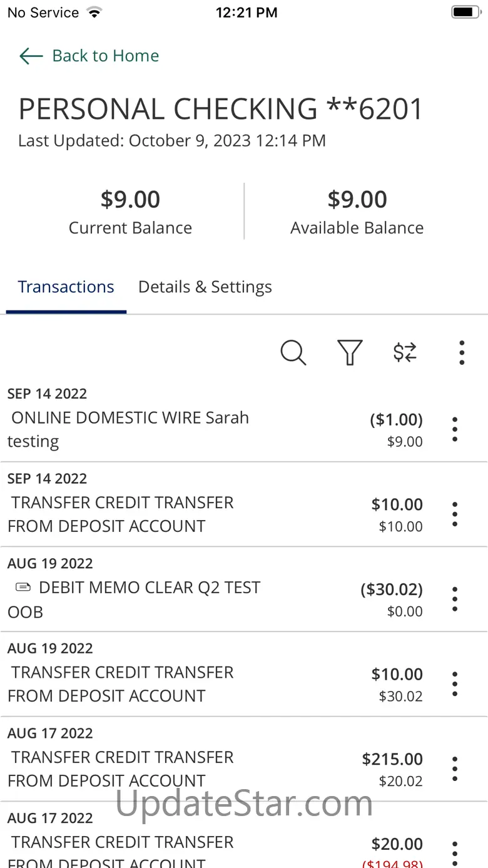Open options for $20.00 transfer credit
488x868 pixels.
455,852
